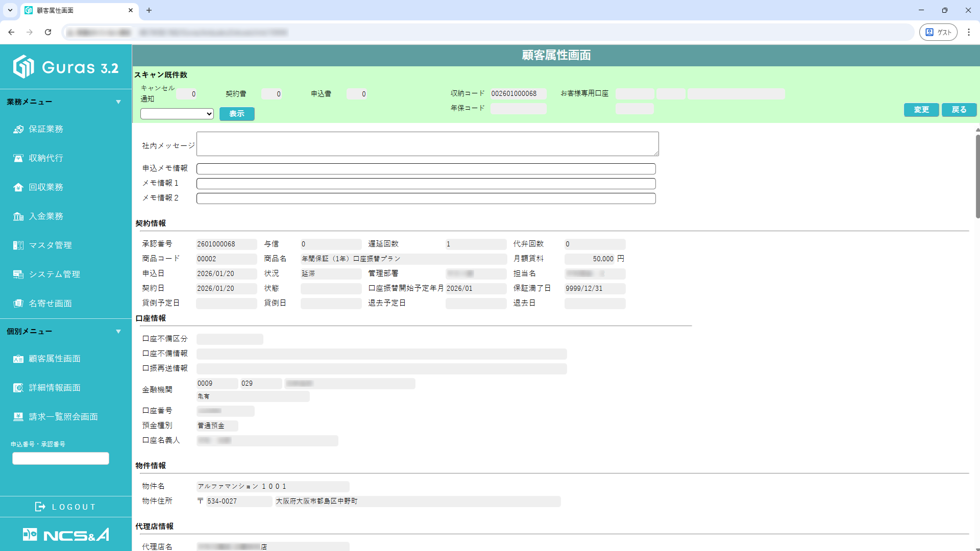The height and width of the screenshot is (551, 980).
Task: Select the 詳細情報画面 icon
Action: [18, 387]
